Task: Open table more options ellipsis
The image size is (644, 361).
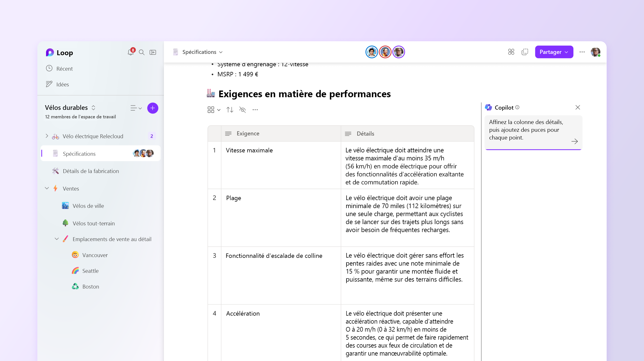Action: coord(255,110)
